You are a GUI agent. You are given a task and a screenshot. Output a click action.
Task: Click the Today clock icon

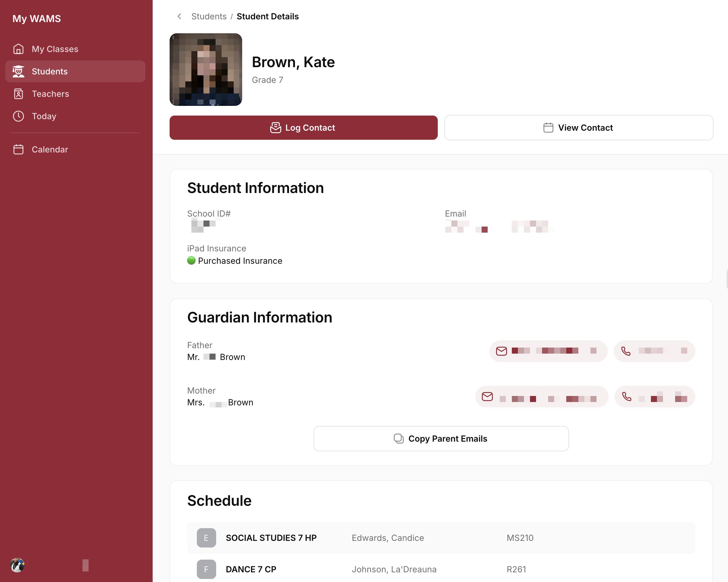[x=18, y=116]
